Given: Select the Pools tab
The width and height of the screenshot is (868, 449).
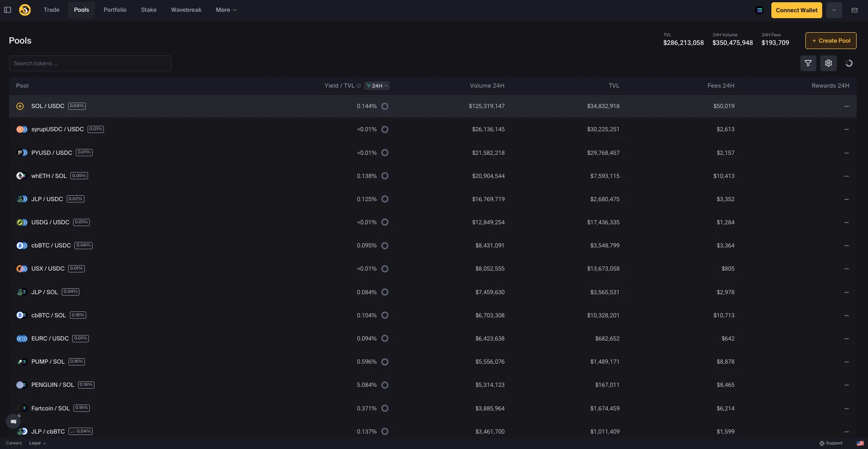Looking at the screenshot, I should [82, 10].
